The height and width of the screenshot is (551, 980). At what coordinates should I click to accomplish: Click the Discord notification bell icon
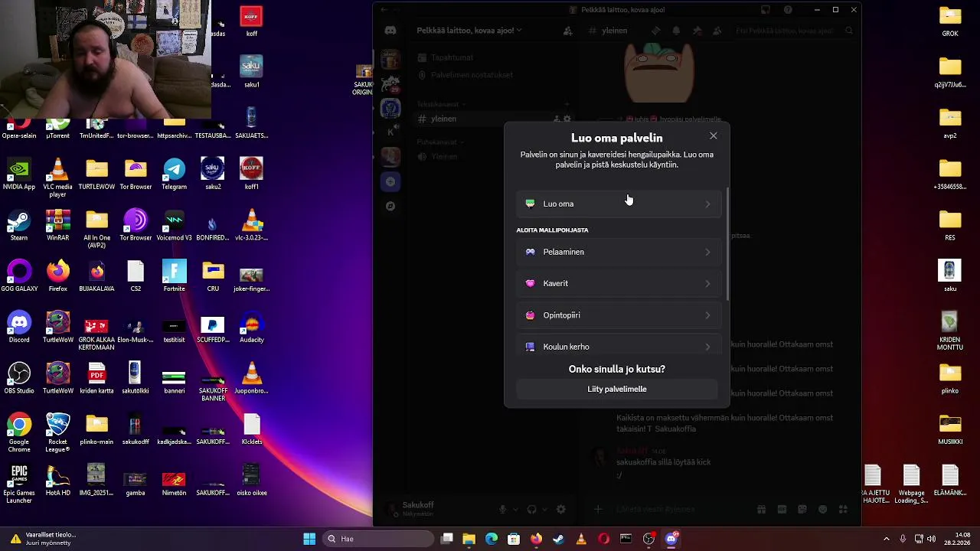[x=676, y=31]
